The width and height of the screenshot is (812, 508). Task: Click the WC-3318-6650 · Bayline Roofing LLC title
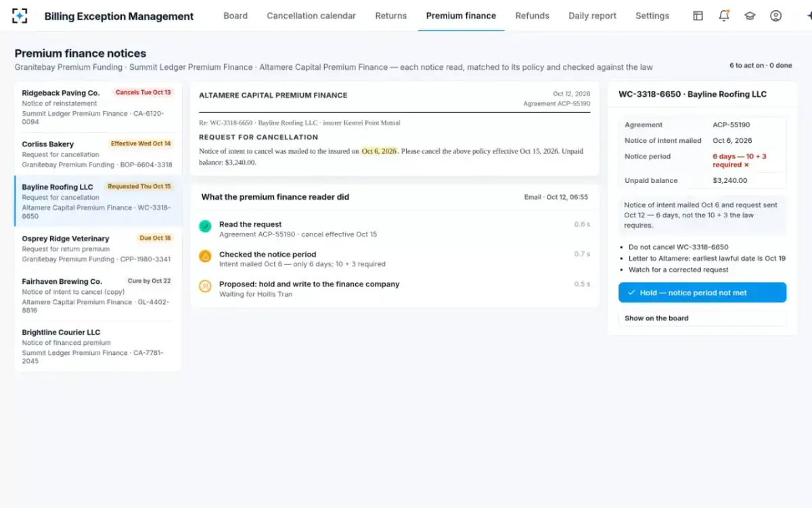tap(692, 94)
